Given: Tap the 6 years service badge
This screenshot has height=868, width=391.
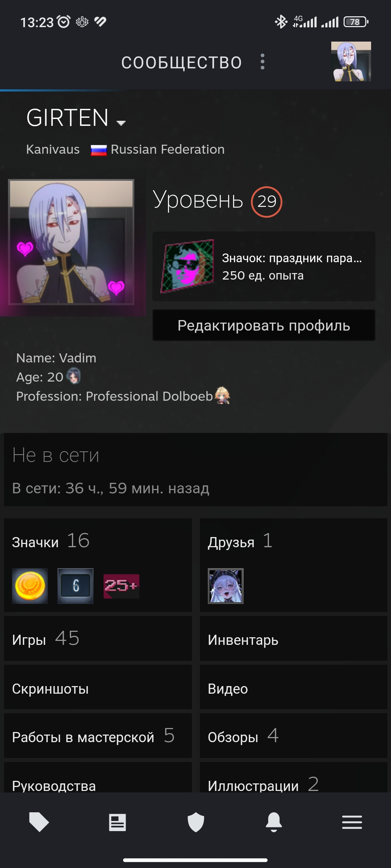Looking at the screenshot, I should pos(75,586).
